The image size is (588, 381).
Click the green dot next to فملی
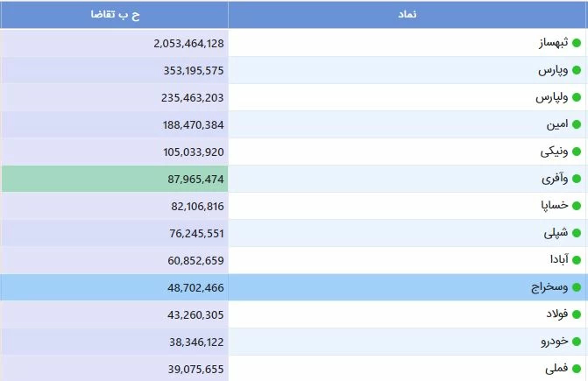pos(576,369)
